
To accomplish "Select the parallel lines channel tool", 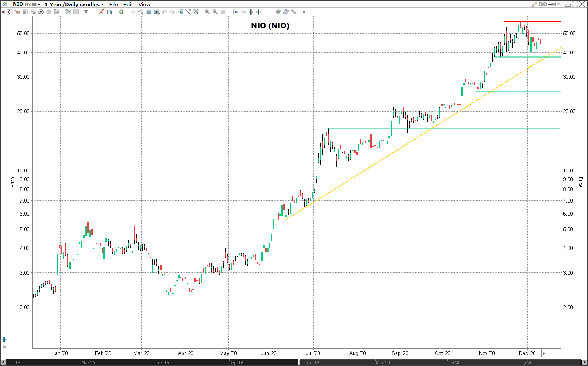I will (196, 12).
